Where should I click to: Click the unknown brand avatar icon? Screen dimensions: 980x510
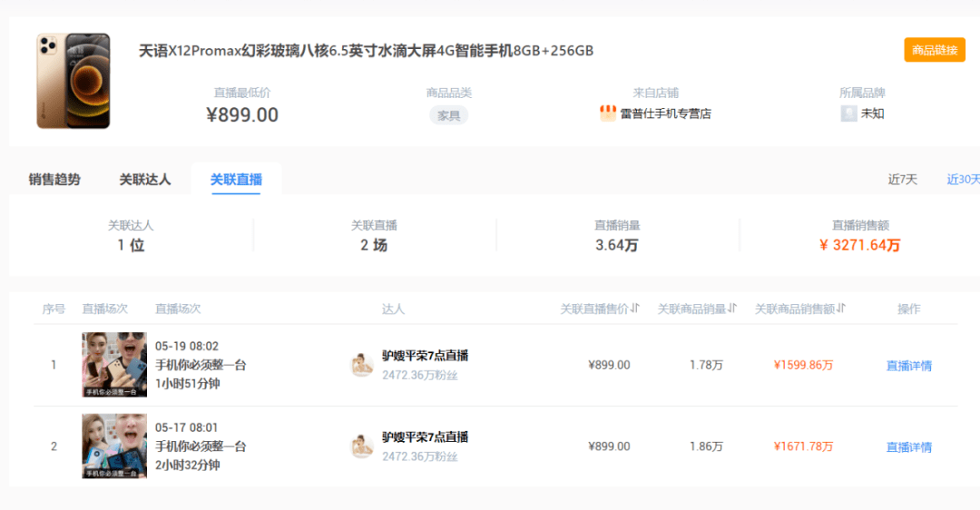tap(848, 113)
